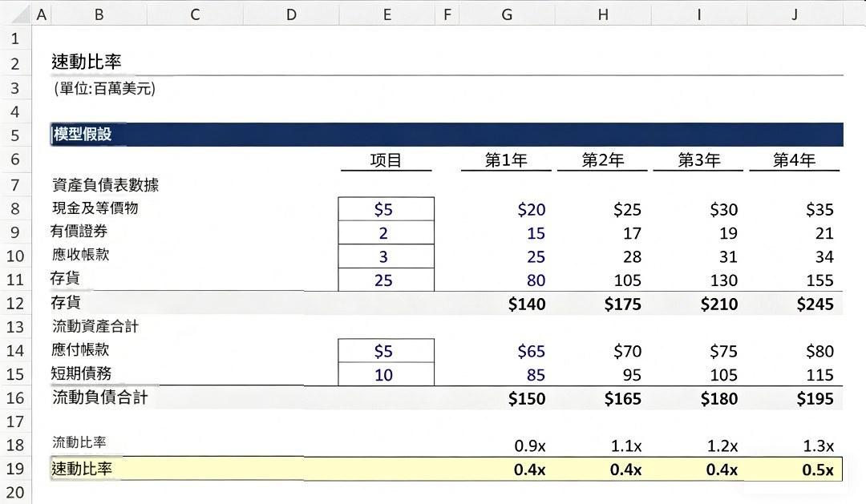Click the total $245 in row 12

point(815,304)
